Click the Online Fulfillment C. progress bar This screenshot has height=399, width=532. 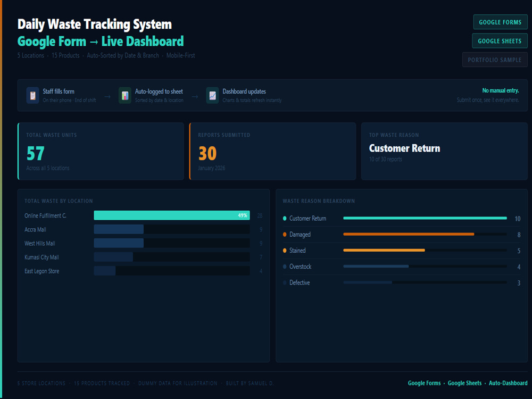coord(172,215)
